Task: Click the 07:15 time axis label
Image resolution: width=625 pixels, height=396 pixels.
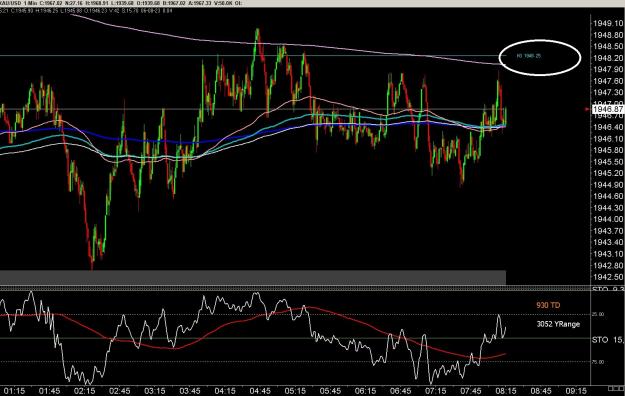Action: pyautogui.click(x=435, y=391)
